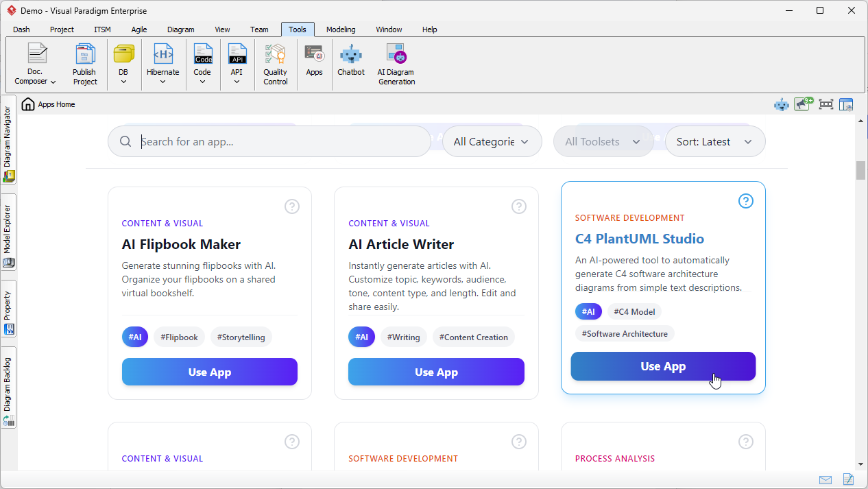The image size is (868, 489).
Task: Switch to the Modeling tab
Action: [x=340, y=29]
